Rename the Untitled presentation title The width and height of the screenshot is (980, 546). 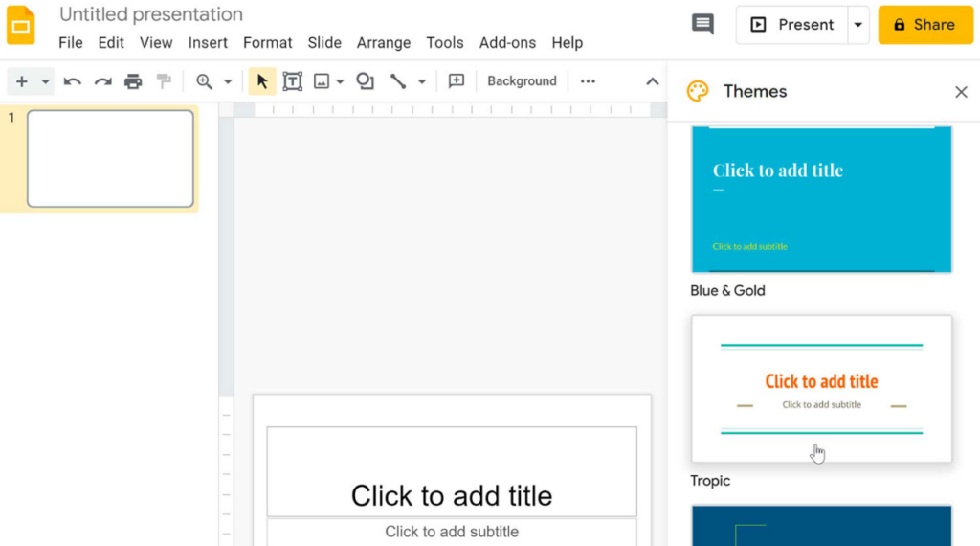(151, 13)
